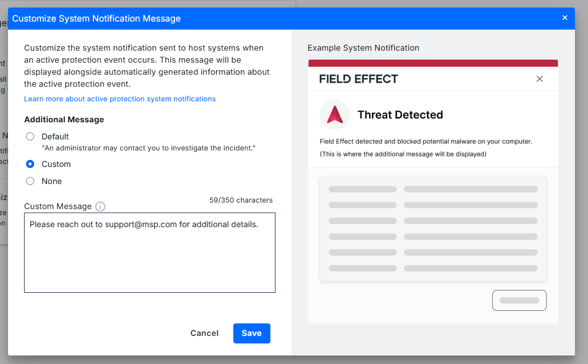Click the placeholder button in the example notification

pyautogui.click(x=519, y=300)
